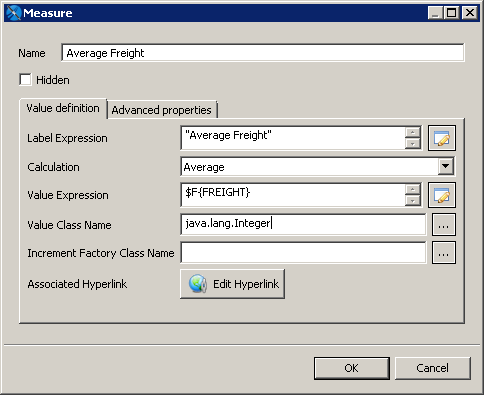Screen dimensions: 484x395
Task: Click the Associated Hyperlink label
Action: click(x=77, y=284)
